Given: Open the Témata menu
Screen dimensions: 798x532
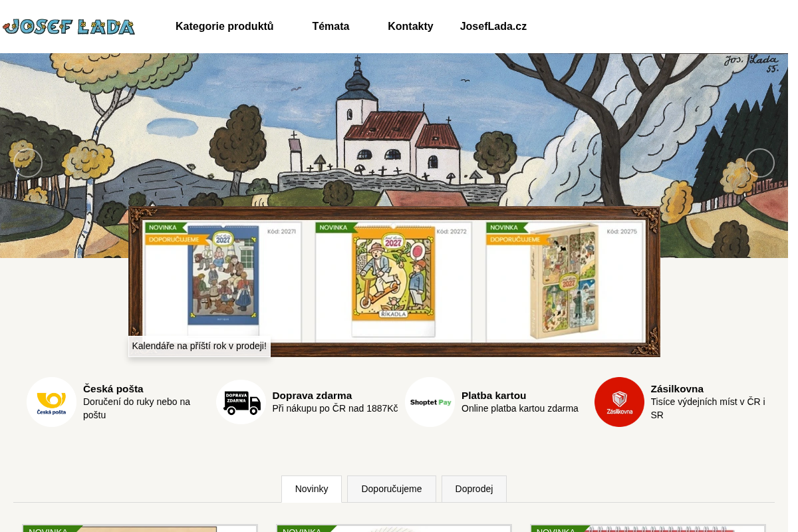Looking at the screenshot, I should coord(331,27).
